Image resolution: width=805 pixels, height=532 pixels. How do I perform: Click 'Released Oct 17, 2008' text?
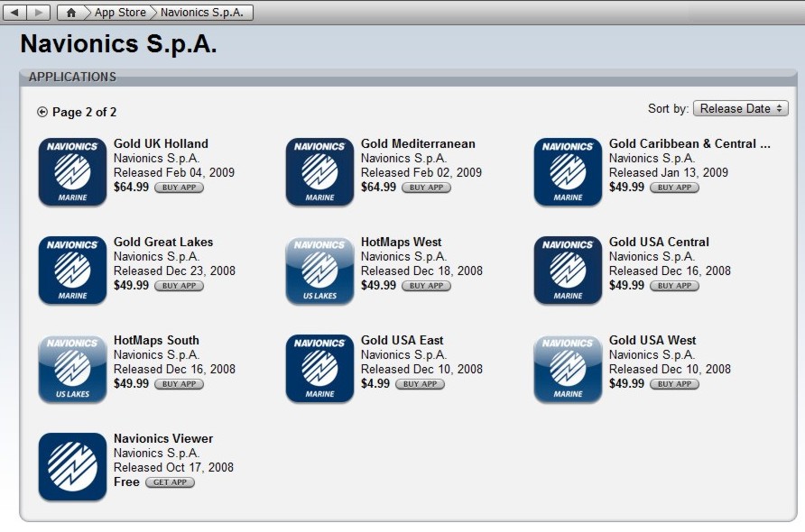[x=173, y=467]
